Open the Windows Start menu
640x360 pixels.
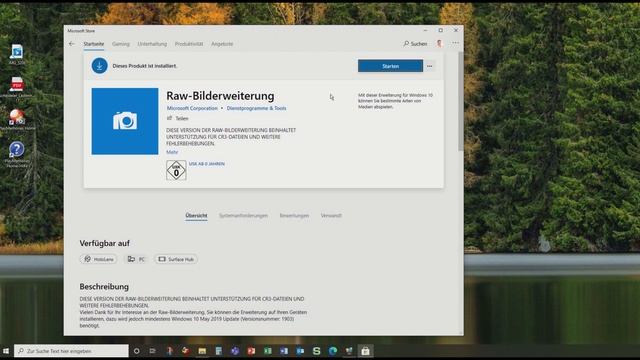pos(6,351)
